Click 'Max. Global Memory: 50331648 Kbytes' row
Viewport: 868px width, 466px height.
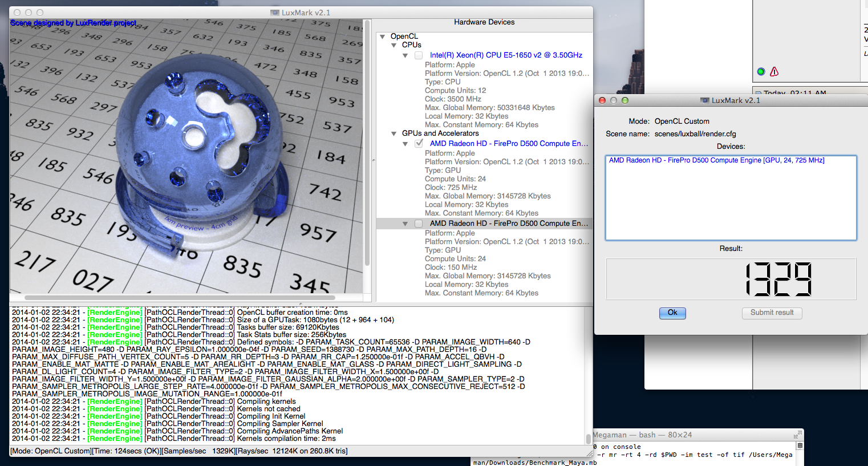pyautogui.click(x=489, y=108)
